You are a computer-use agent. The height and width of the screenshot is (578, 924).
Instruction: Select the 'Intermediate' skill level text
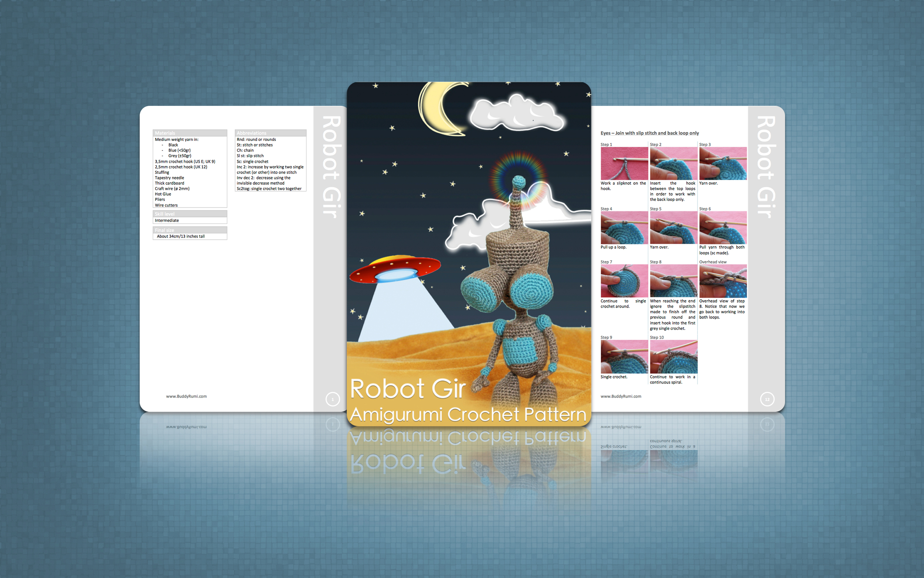point(167,220)
